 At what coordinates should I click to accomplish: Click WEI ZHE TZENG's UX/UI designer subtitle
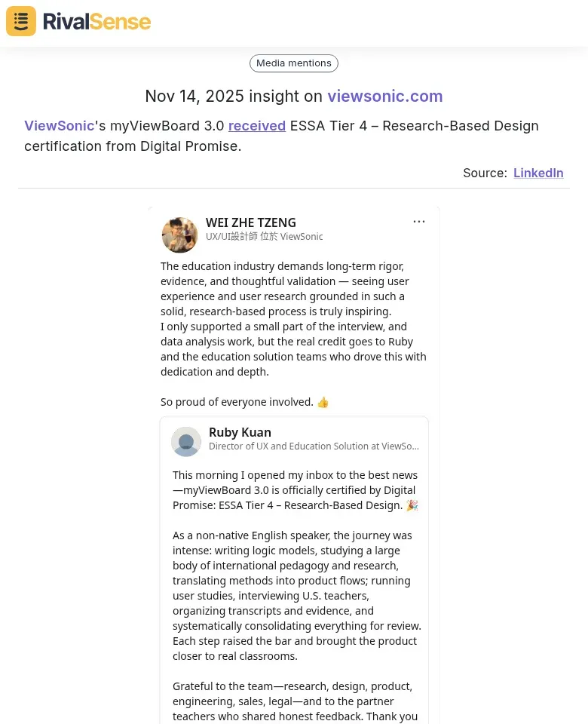[x=265, y=236]
